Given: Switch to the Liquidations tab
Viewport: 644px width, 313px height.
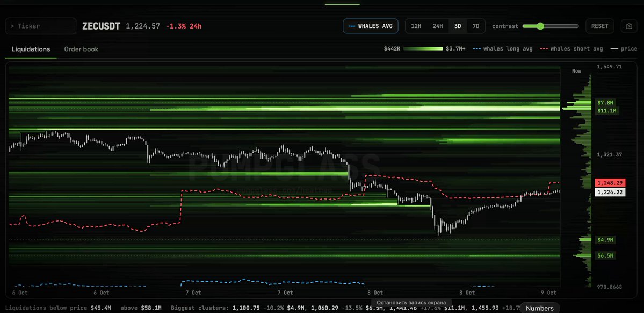Looking at the screenshot, I should 31,49.
